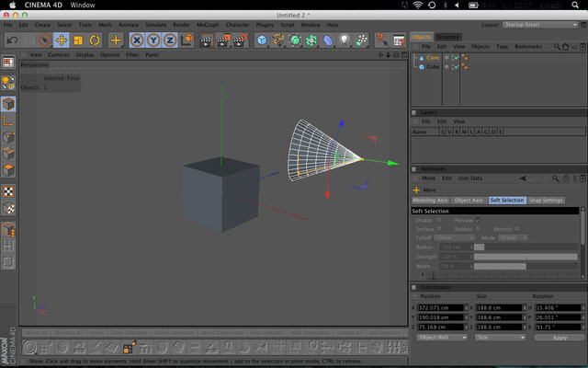Open the Size mode dropdown
This screenshot has width=588, height=368.
coord(500,338)
